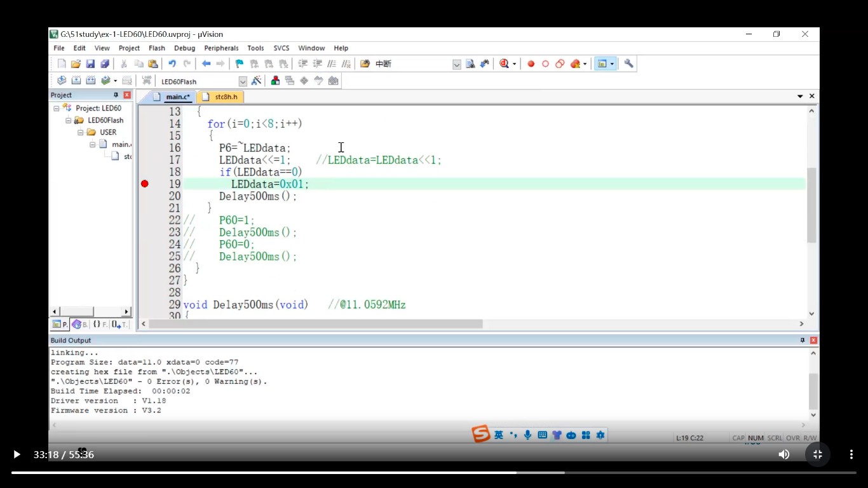The height and width of the screenshot is (488, 868).
Task: Open the Peripherals menu
Action: coord(221,48)
